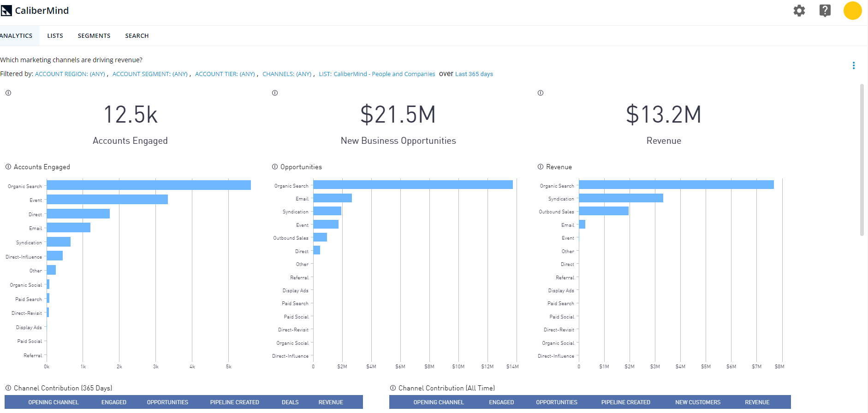The height and width of the screenshot is (413, 868).
Task: Click info icon beside Accounts Engaged chart title
Action: [8, 167]
